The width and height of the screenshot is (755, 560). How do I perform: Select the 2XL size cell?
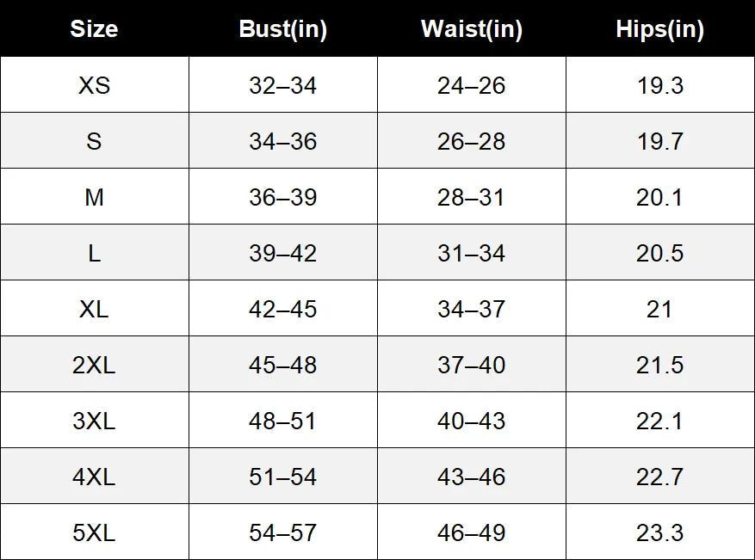coord(95,364)
